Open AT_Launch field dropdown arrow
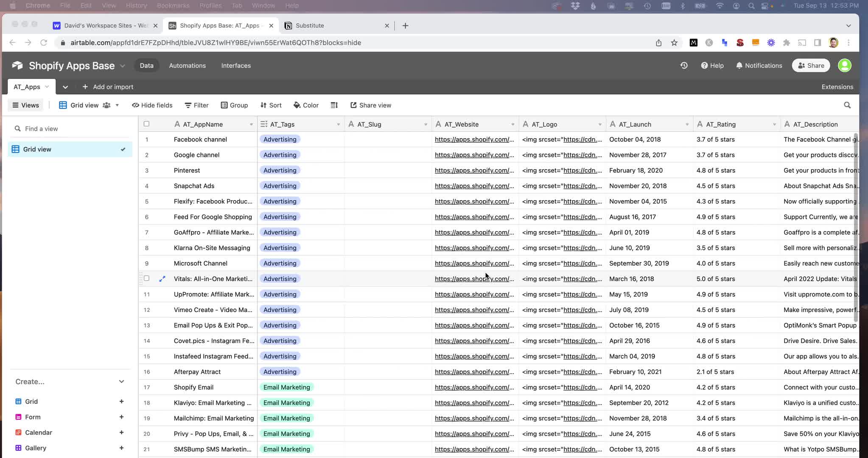This screenshot has height=458, width=868. click(687, 124)
